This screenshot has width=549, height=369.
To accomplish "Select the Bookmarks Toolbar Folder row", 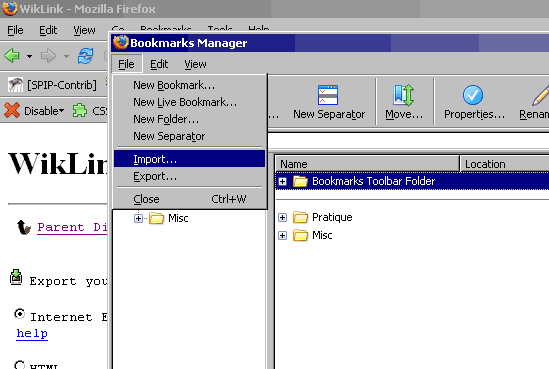I will [x=412, y=181].
